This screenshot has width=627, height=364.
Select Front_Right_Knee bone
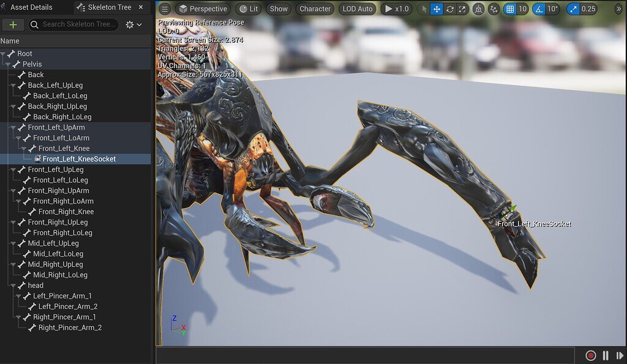point(66,212)
